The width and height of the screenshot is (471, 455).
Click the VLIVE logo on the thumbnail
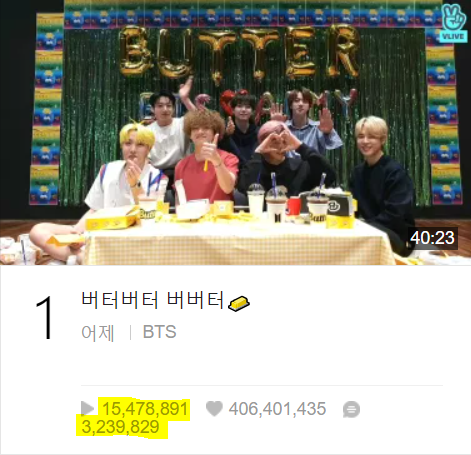tap(454, 23)
